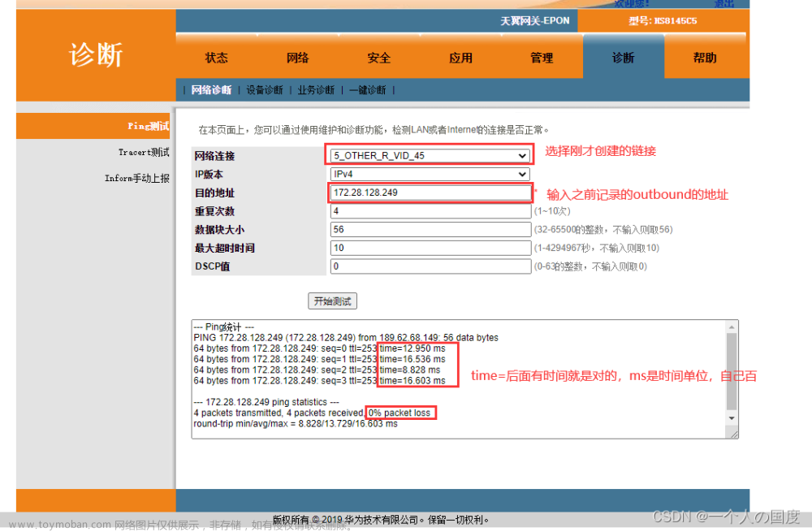This screenshot has width=812, height=532.
Task: Click the results scrollbar up arrow
Action: 732,327
